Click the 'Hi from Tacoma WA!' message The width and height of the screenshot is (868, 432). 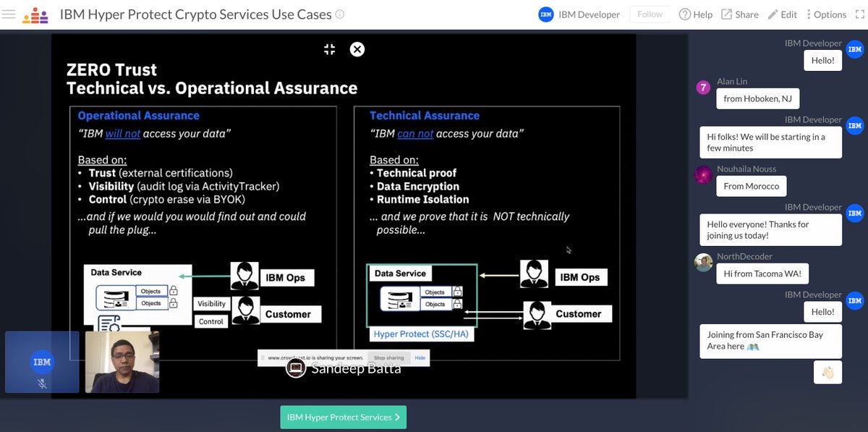pyautogui.click(x=763, y=274)
